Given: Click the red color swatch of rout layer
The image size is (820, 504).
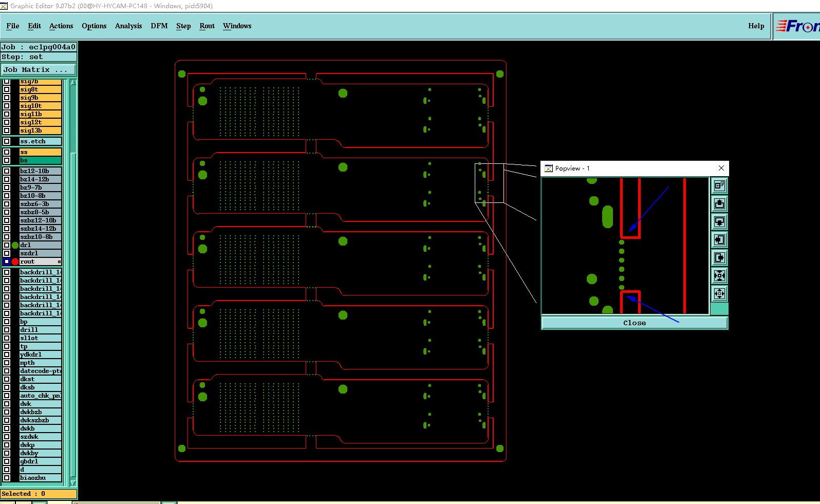Looking at the screenshot, I should coord(15,262).
